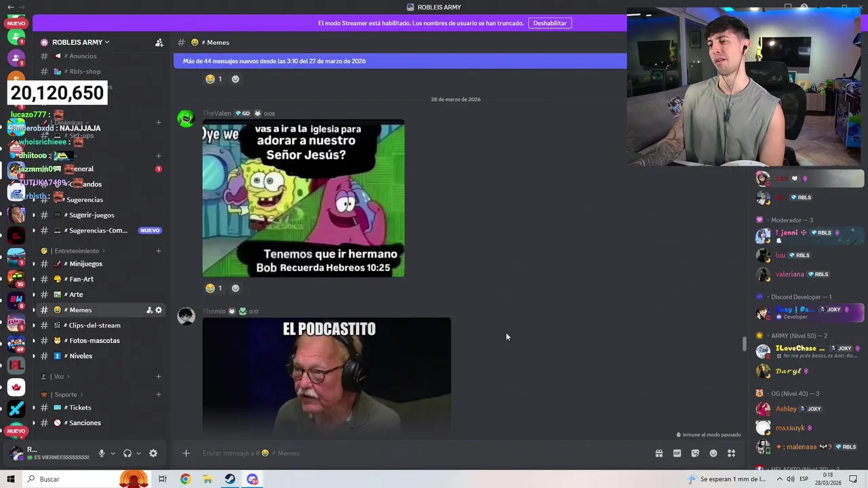Screen dimensions: 868x488
Task: Click the Windows Start button
Action: tap(11, 479)
